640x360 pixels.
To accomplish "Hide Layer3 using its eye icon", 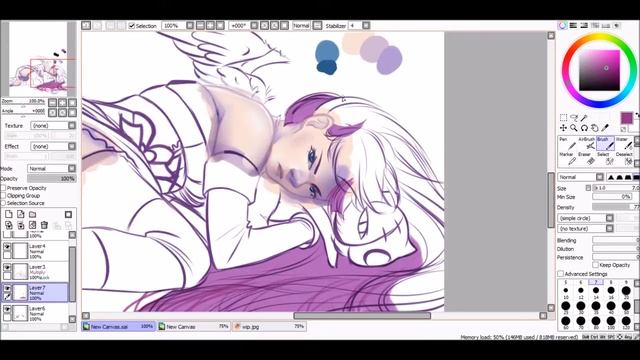I will pos(7,268).
